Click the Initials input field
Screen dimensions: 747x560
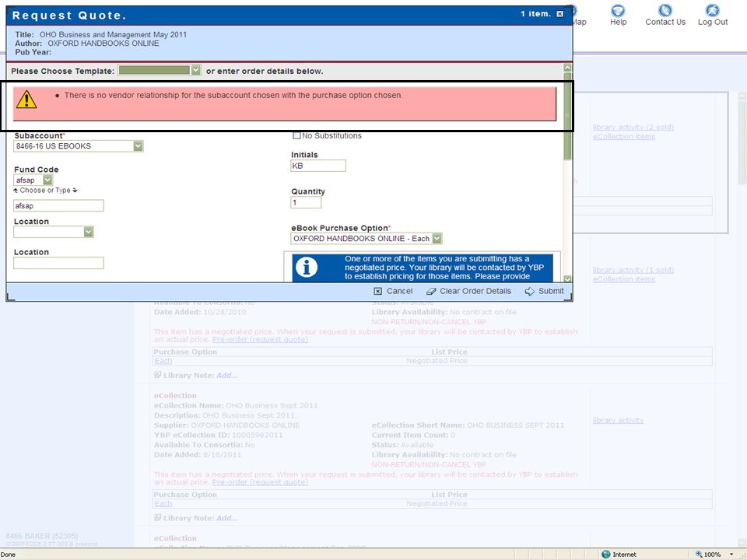318,166
